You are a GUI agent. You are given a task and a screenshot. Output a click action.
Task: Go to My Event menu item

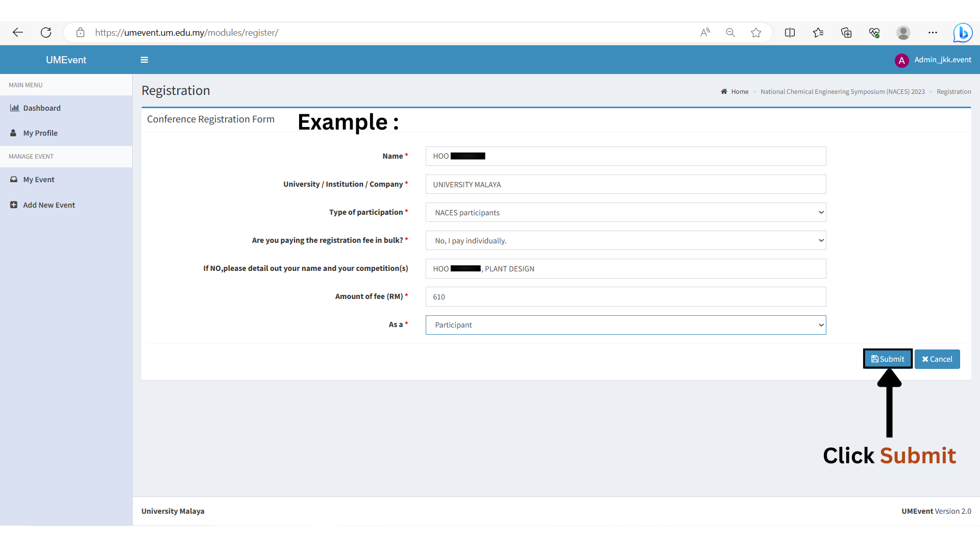39,180
